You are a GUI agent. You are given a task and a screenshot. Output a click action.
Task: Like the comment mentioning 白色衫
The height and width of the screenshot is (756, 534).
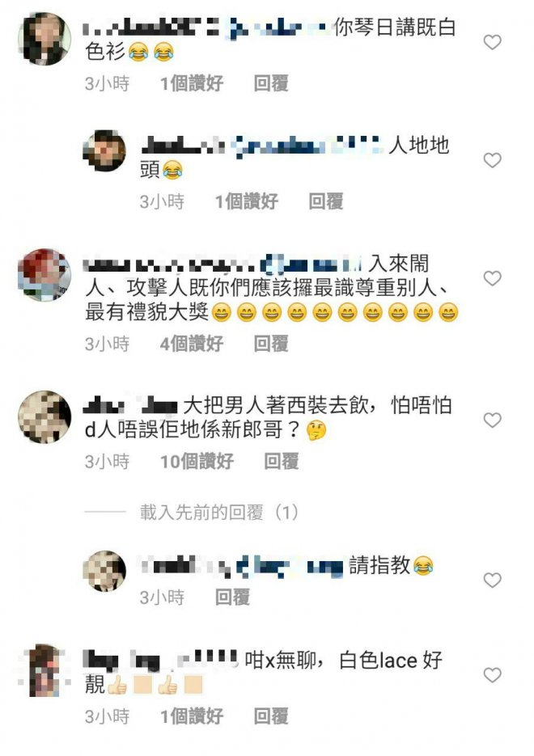(492, 42)
